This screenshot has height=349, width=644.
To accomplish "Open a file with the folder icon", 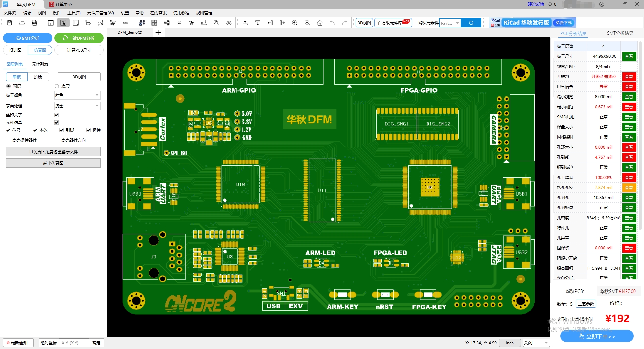I will coord(22,23).
